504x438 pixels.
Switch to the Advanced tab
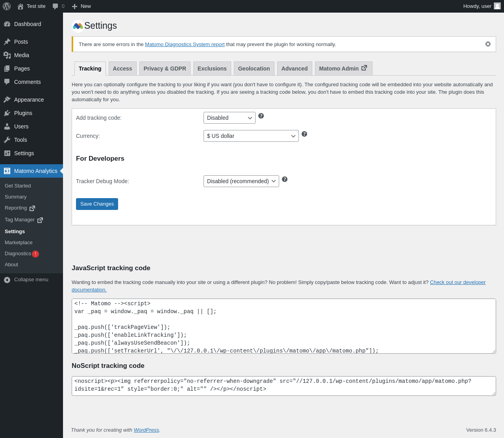[295, 69]
